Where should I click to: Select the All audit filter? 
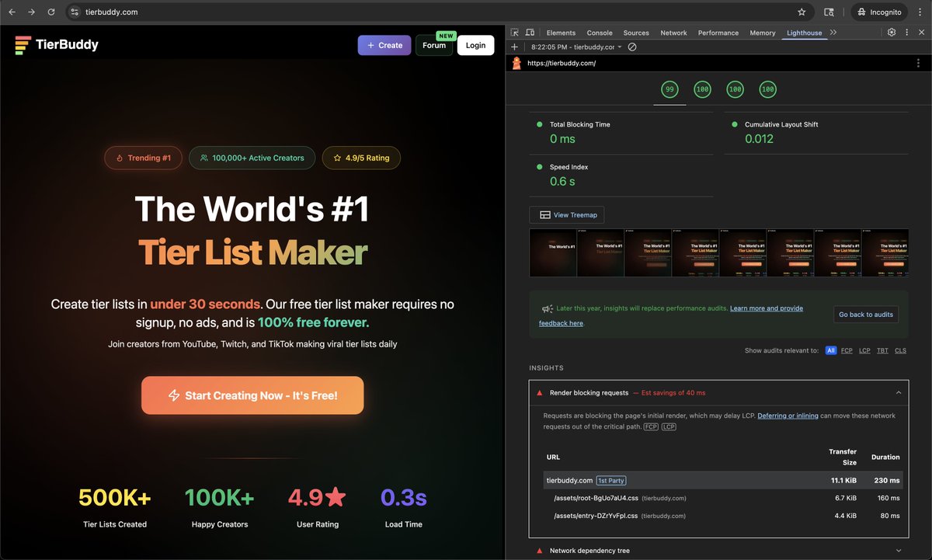831,350
